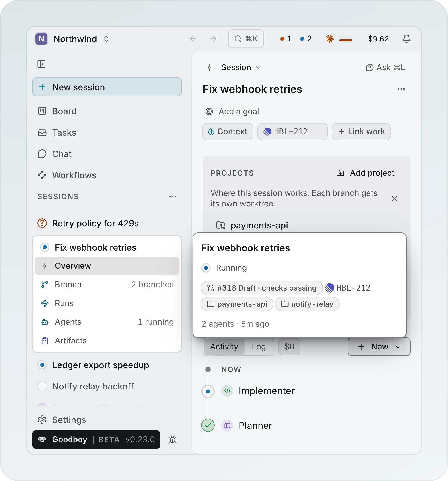Open the notifications bell
This screenshot has width=448, height=481.
pos(406,39)
